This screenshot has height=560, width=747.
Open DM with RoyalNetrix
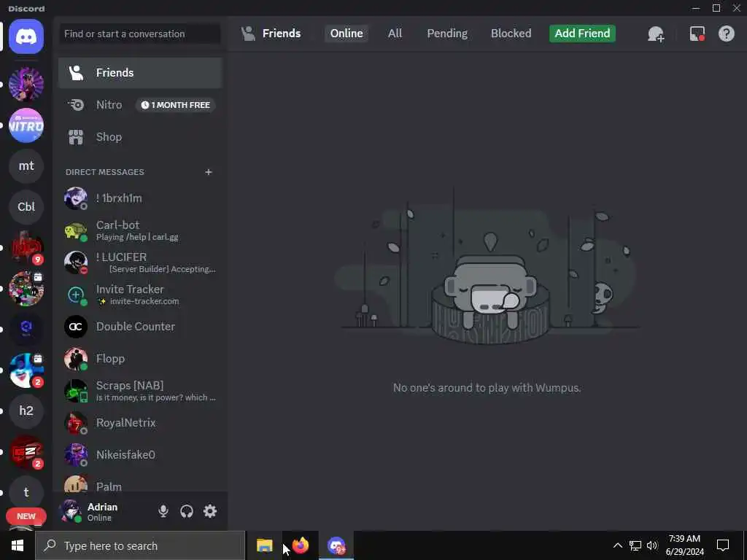point(140,423)
